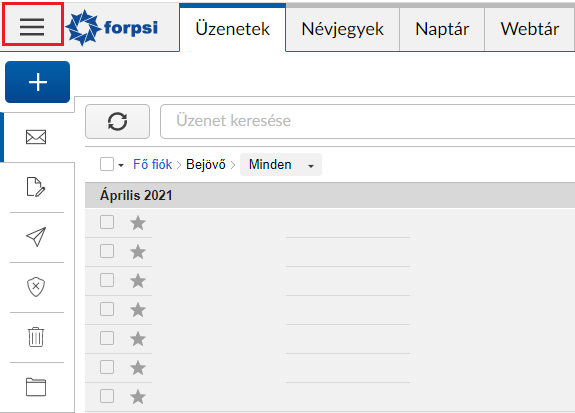Screen dimensions: 575x413
Task: Star the first message in Április 2021
Action: [138, 223]
